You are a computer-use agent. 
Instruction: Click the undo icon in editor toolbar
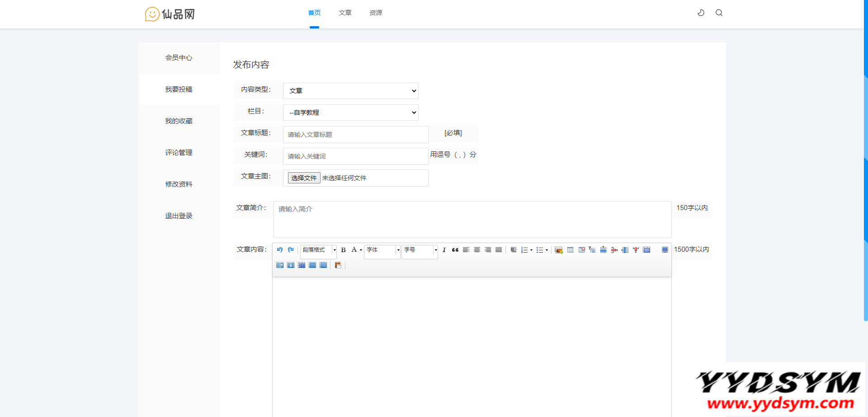(279, 250)
